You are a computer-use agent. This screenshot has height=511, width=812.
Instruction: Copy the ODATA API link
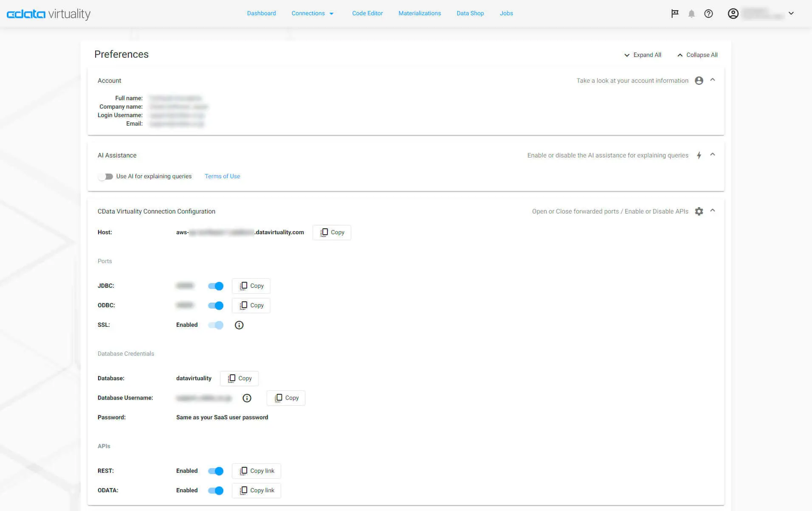tap(257, 491)
